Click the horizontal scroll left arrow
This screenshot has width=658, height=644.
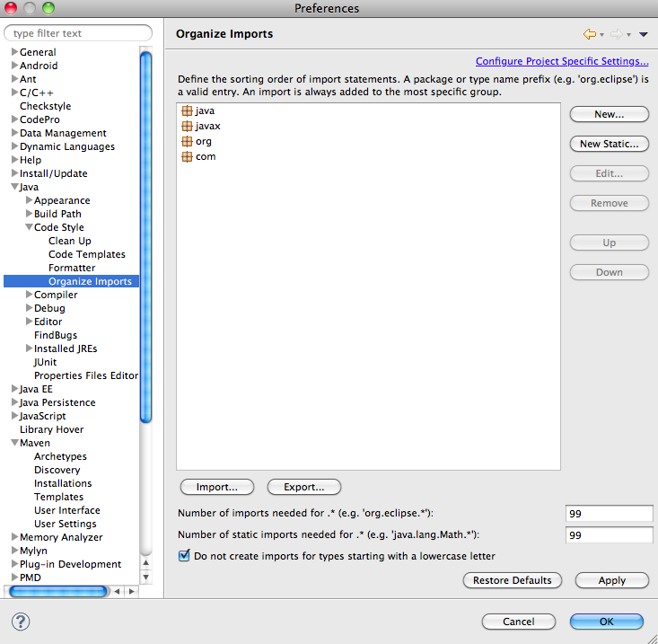(118, 591)
